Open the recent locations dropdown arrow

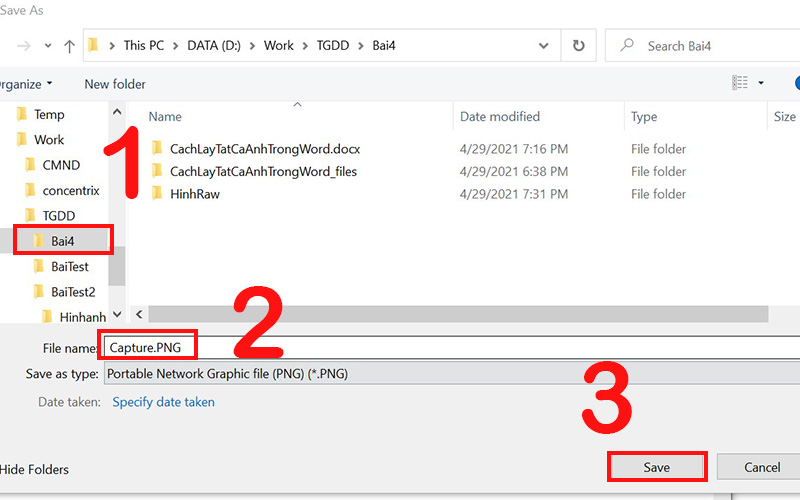48,46
